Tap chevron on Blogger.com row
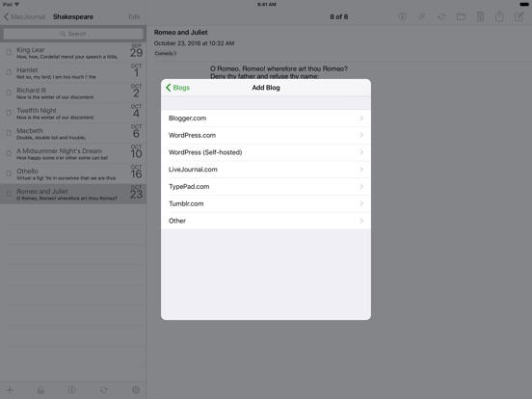Viewport: 532px width, 399px height. coord(361,119)
